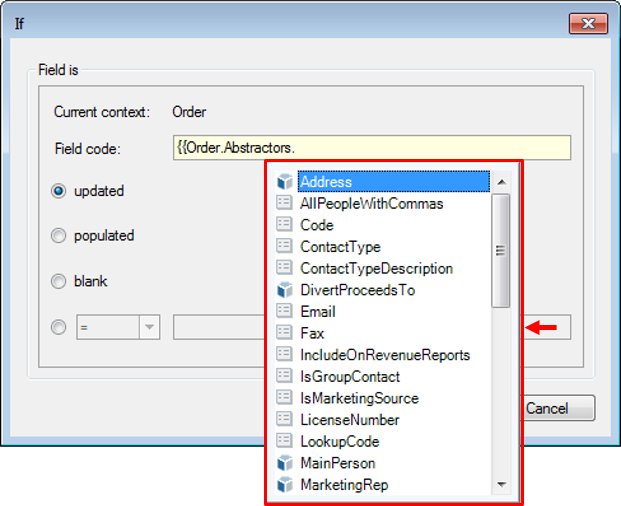Pick LicenseNumber from the list
This screenshot has width=621, height=506.
(350, 420)
